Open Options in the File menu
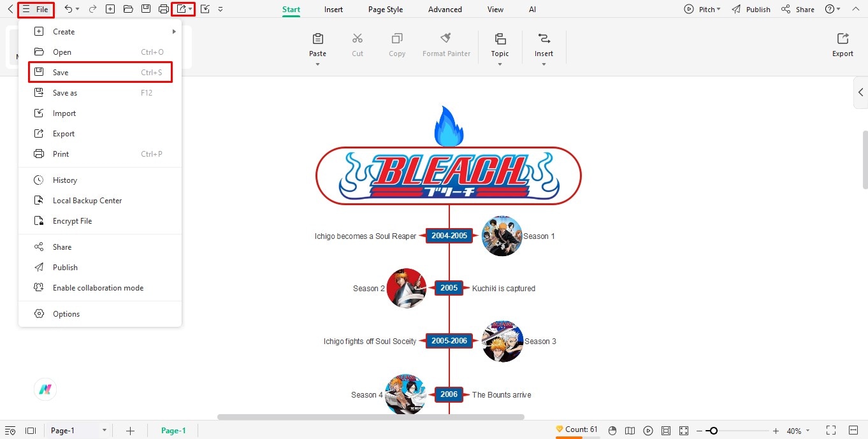 100,313
